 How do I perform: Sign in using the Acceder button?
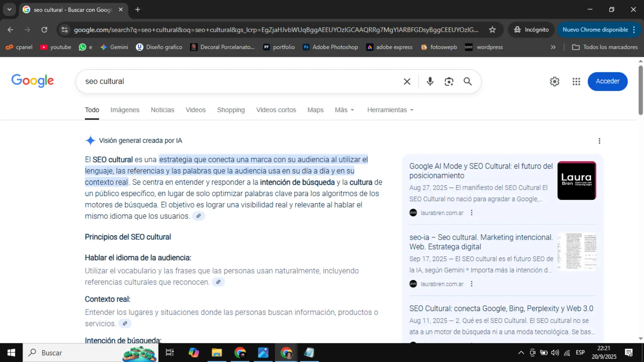pos(607,81)
